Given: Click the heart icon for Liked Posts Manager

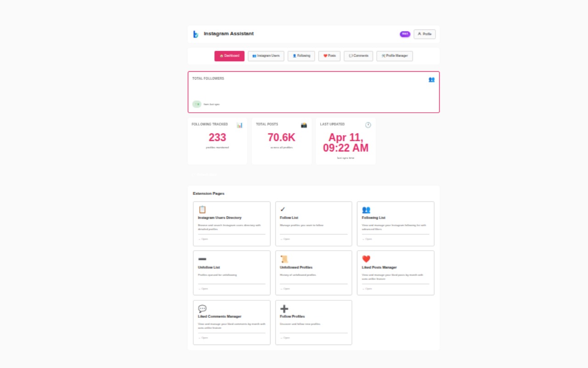Looking at the screenshot, I should pos(366,259).
